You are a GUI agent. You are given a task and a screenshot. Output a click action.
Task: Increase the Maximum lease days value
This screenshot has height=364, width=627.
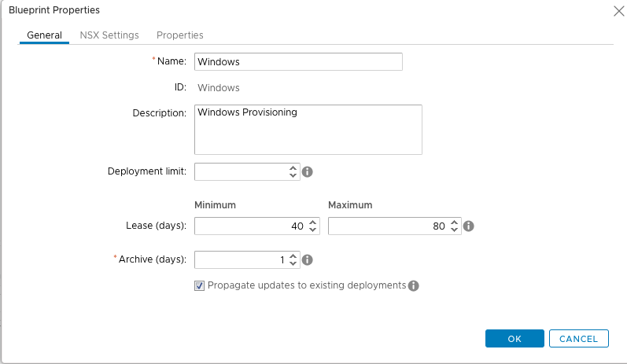(x=454, y=222)
